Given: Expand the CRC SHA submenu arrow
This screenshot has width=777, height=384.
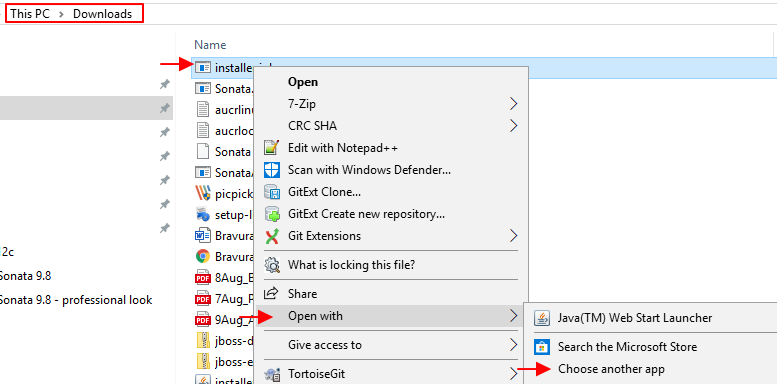Looking at the screenshot, I should point(513,126).
